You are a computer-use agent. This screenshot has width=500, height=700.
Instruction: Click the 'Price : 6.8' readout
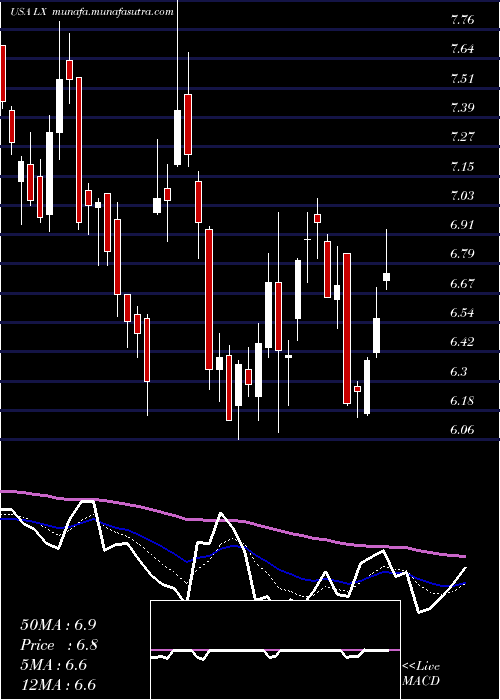tap(59, 645)
